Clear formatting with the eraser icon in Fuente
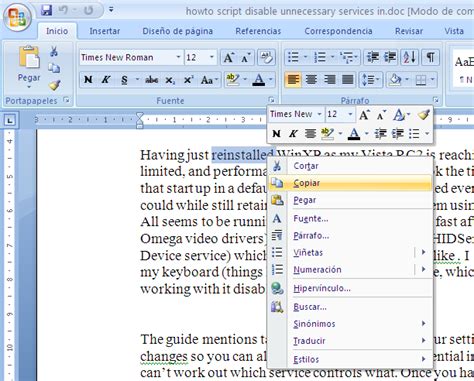This screenshot has height=381, width=474. point(266,57)
